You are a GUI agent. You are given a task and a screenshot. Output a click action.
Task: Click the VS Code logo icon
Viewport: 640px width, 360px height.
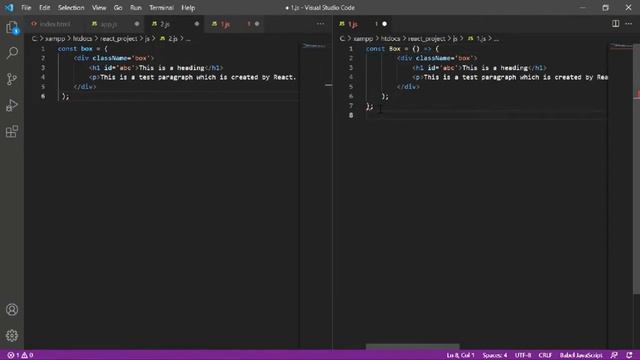tap(9, 7)
